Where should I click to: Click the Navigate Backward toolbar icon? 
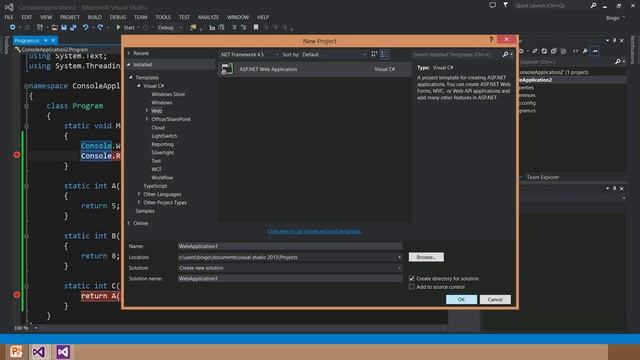pyautogui.click(x=13, y=27)
